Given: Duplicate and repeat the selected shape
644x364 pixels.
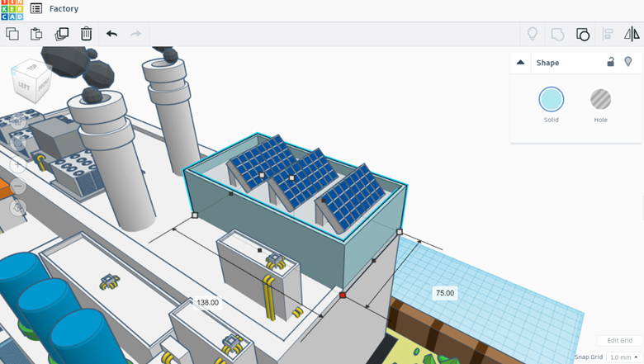Looking at the screenshot, I should [x=62, y=34].
